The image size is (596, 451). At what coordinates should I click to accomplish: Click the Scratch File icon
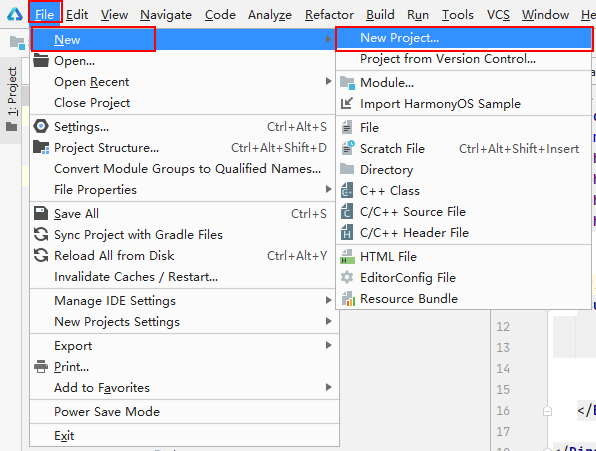click(348, 148)
